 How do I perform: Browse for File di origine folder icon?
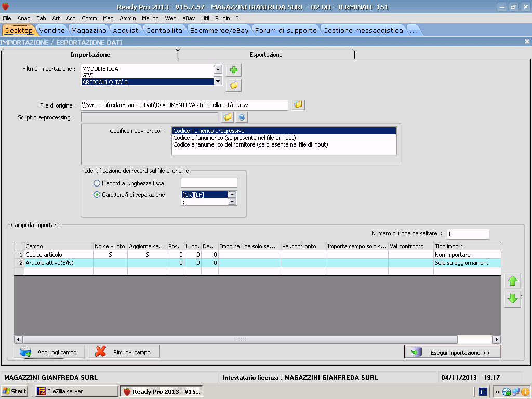[298, 105]
